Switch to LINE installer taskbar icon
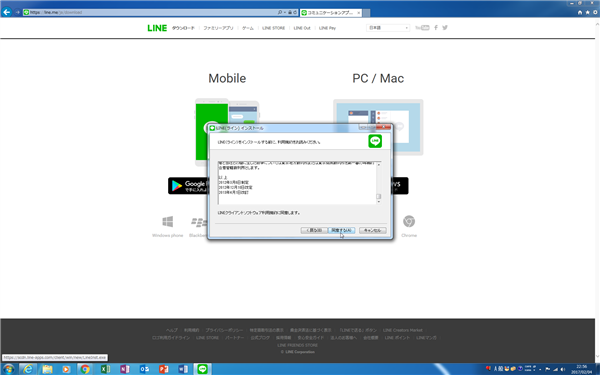This screenshot has height=375, width=600. pyautogui.click(x=202, y=369)
